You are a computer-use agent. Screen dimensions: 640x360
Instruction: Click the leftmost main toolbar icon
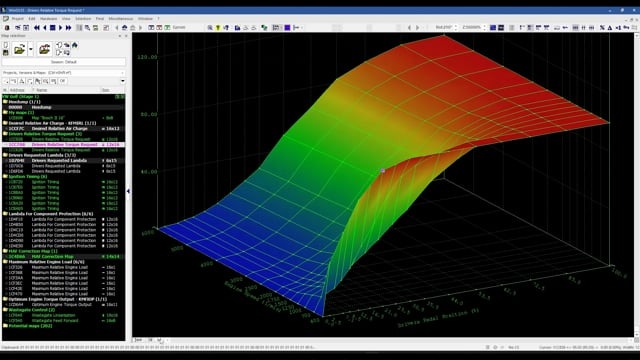(x=7, y=28)
